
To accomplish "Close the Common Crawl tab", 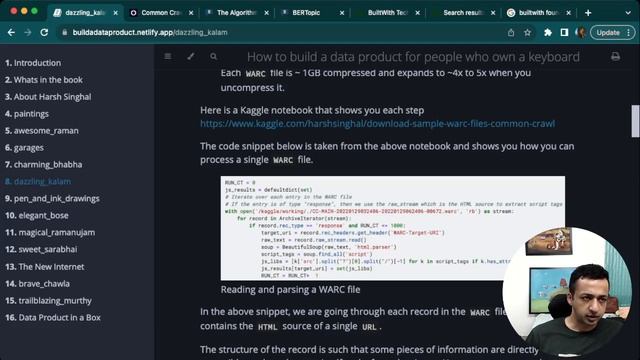I will pos(191,13).
